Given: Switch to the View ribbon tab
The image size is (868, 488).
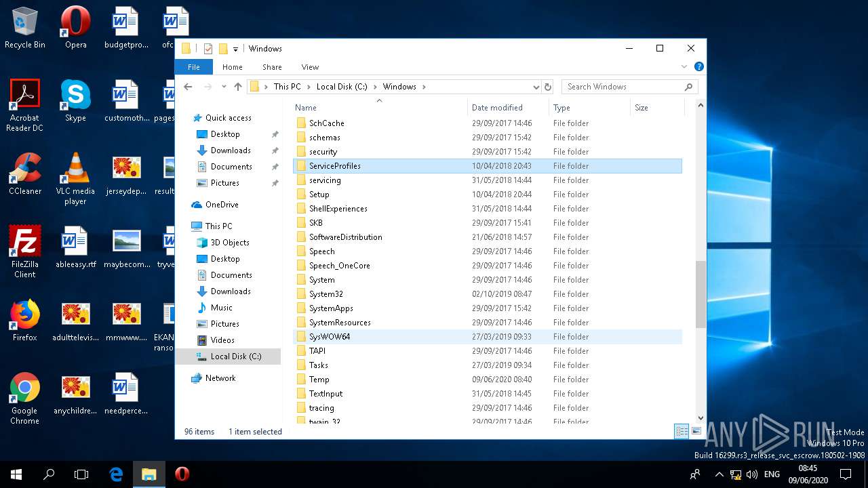Looking at the screenshot, I should [x=310, y=67].
